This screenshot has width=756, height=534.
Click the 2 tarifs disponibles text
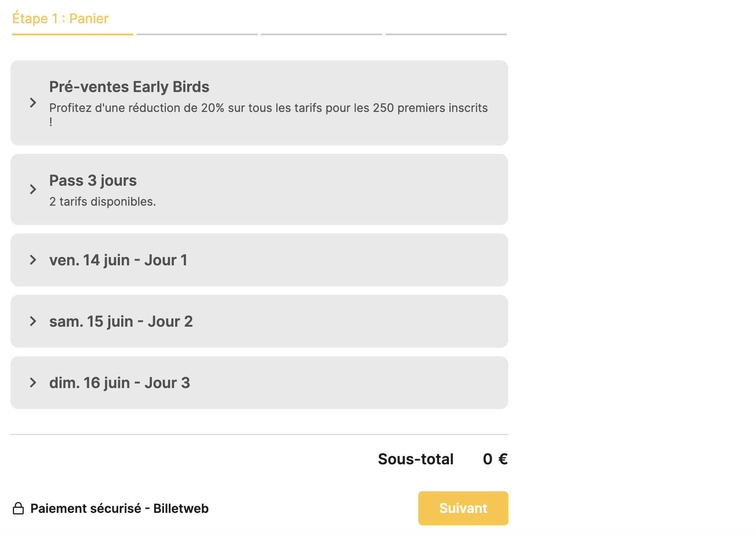click(102, 202)
